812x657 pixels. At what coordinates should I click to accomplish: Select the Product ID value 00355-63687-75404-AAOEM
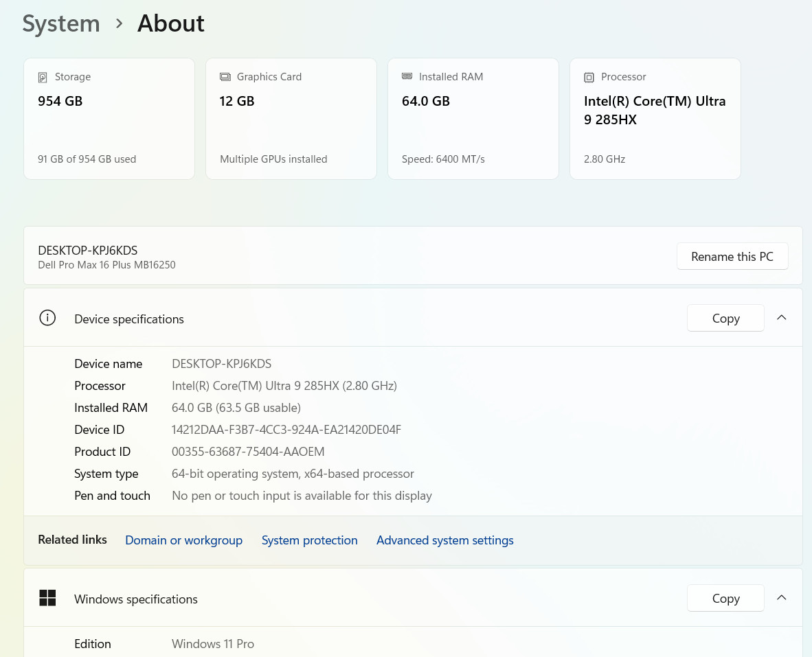248,452
